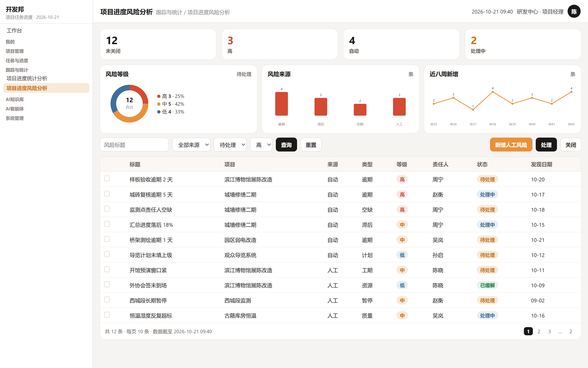Select the 城砖复核逾期 5 天 row checkbox
The image size is (588, 368).
(107, 194)
